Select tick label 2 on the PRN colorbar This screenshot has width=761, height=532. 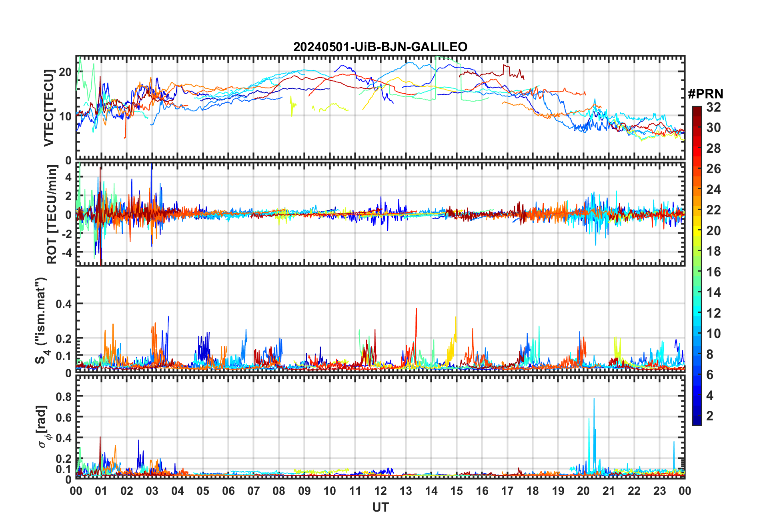coord(710,416)
